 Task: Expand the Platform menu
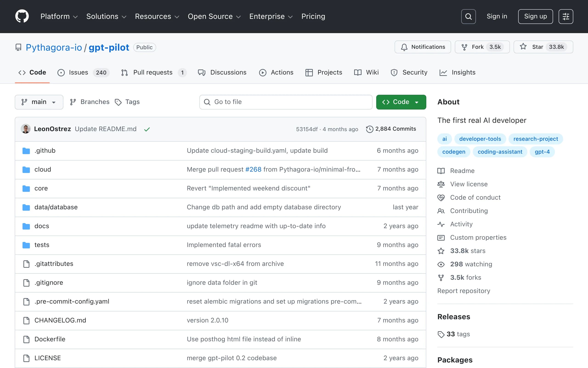(x=59, y=16)
